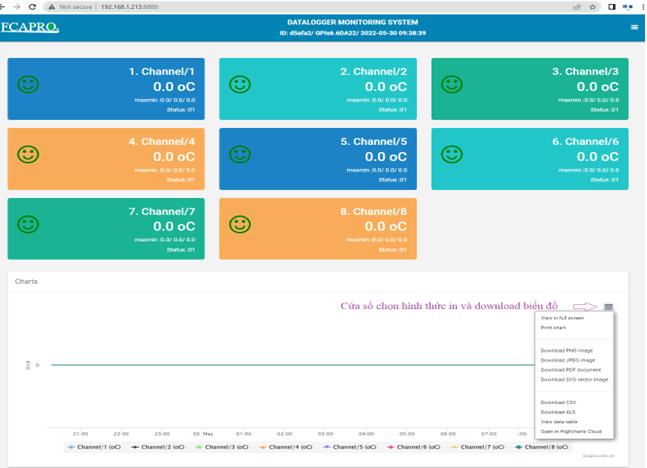Click the smiley icon on Channel/8 card
The image size is (647, 468).
pos(240,225)
